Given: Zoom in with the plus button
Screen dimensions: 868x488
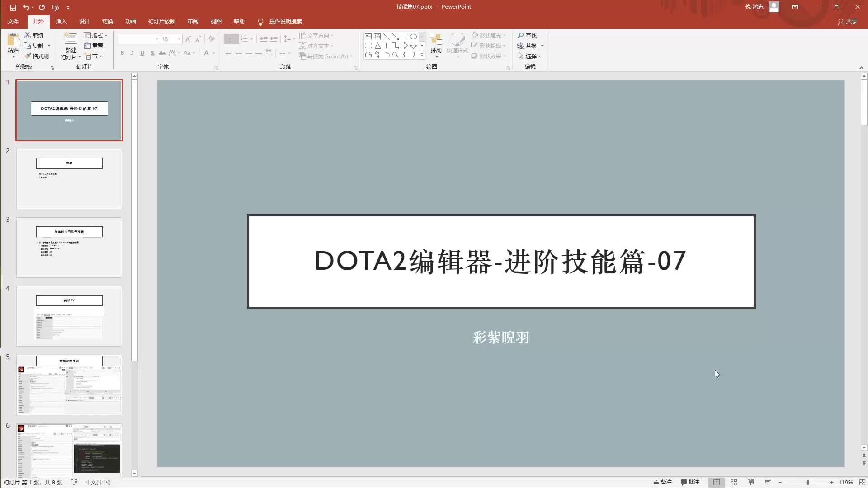Looking at the screenshot, I should click(832, 482).
